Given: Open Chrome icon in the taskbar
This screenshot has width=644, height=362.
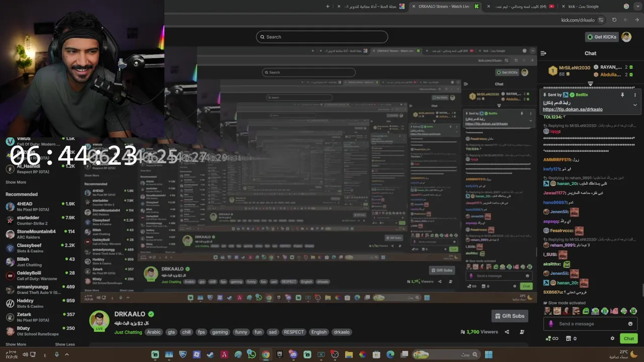Looking at the screenshot, I should 265,354.
